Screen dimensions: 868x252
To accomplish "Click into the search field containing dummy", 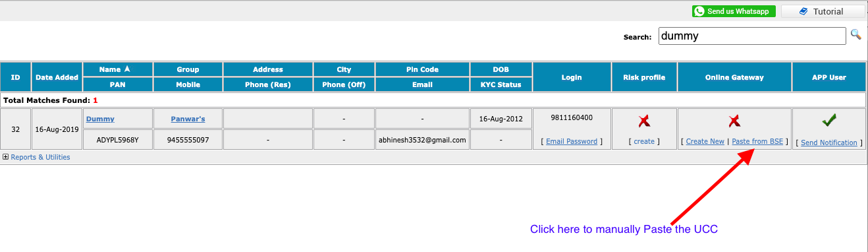I will coord(752,36).
